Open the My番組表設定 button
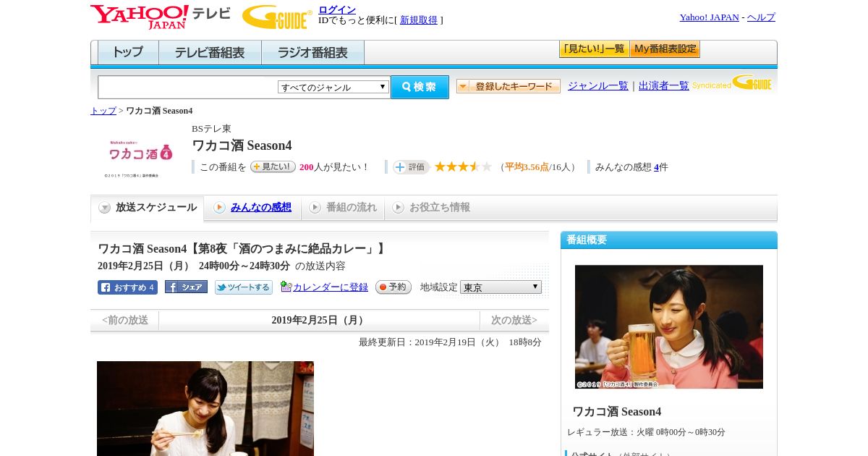 (x=665, y=49)
